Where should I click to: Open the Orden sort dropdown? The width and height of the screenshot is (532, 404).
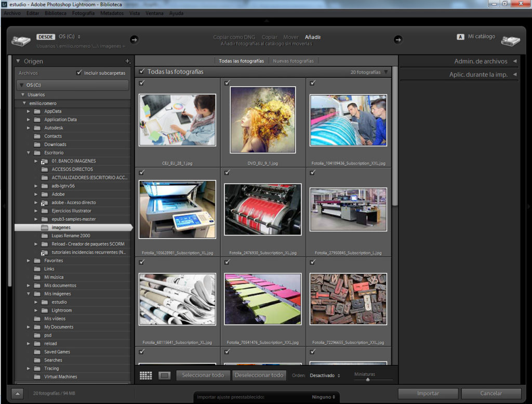click(325, 375)
